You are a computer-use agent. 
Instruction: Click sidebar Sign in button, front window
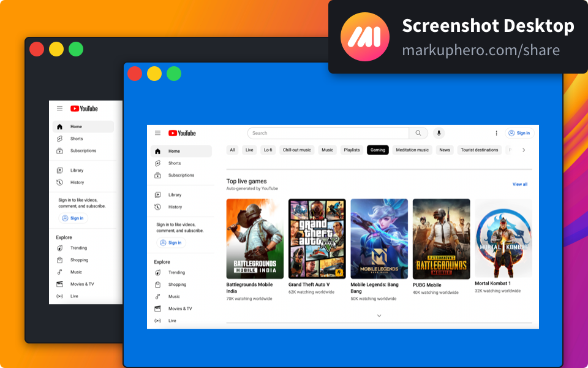coord(171,243)
